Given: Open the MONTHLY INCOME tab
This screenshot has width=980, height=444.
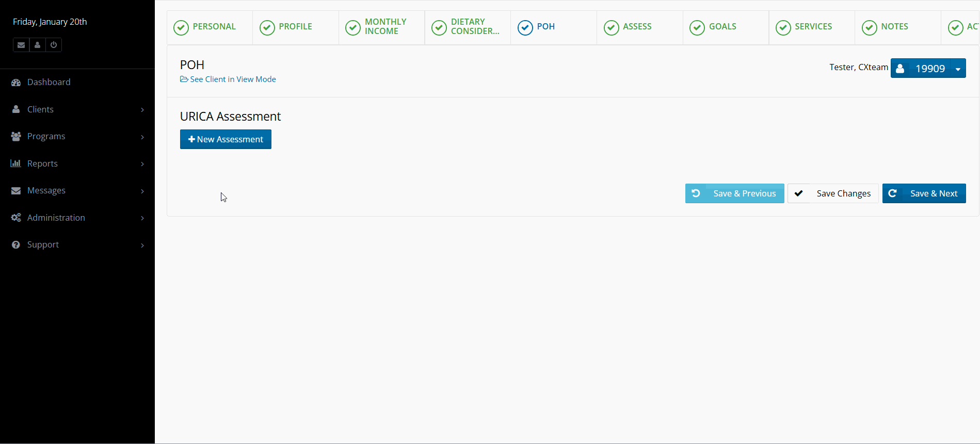Looking at the screenshot, I should point(385,27).
